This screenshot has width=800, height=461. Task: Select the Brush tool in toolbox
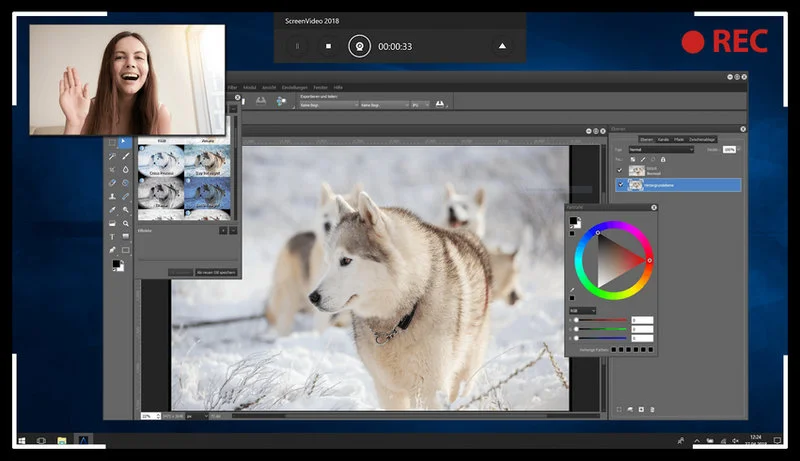(126, 156)
